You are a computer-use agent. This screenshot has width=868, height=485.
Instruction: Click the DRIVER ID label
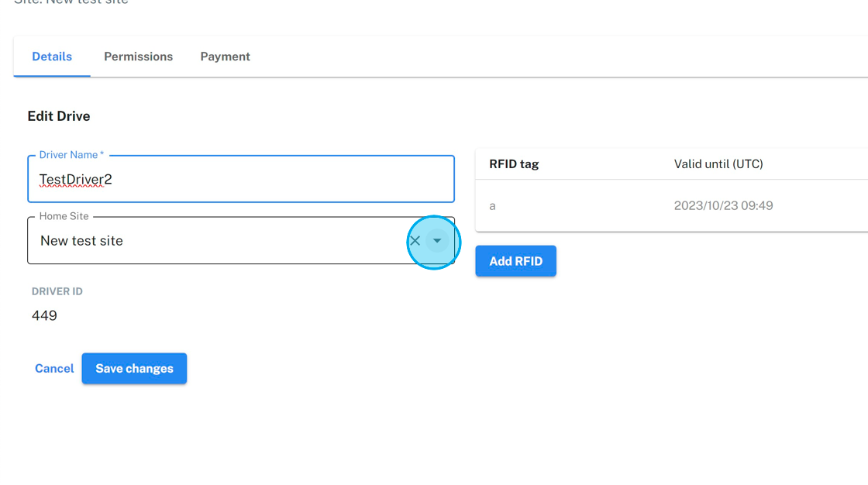click(57, 291)
